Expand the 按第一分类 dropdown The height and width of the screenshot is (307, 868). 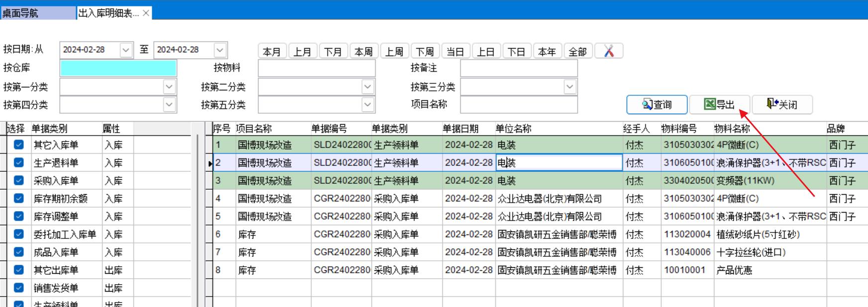click(x=169, y=87)
